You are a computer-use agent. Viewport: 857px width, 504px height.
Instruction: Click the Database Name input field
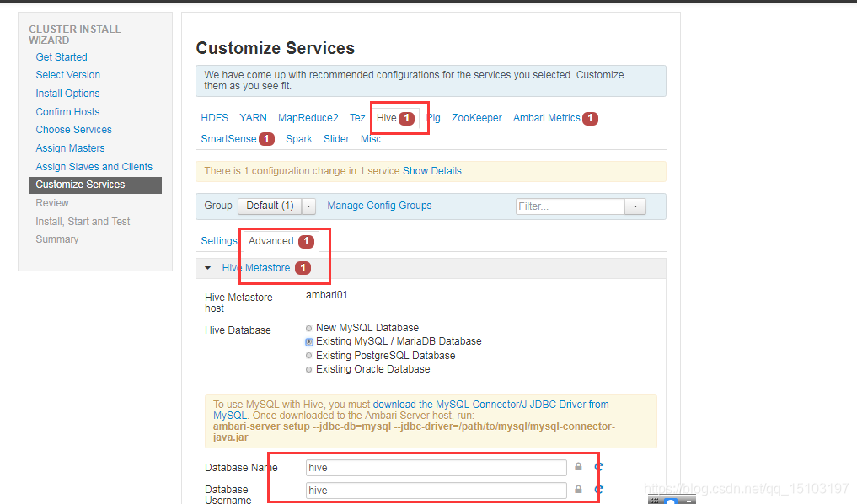[x=437, y=468]
